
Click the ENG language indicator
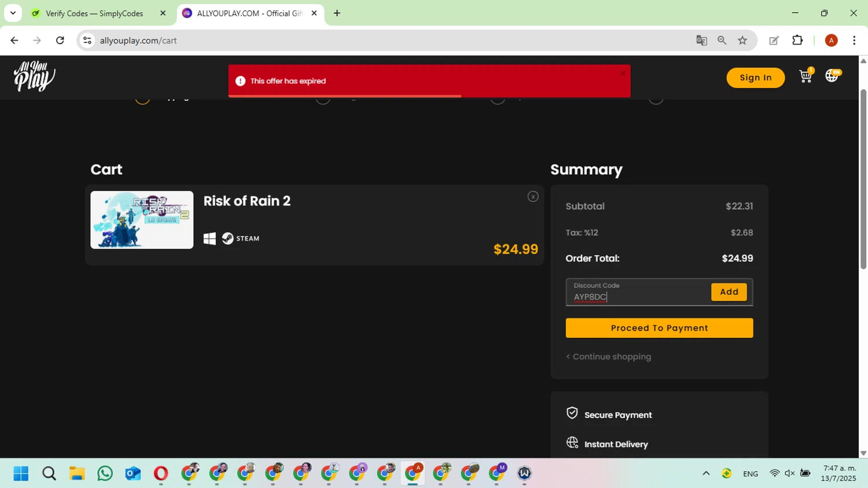(x=751, y=474)
